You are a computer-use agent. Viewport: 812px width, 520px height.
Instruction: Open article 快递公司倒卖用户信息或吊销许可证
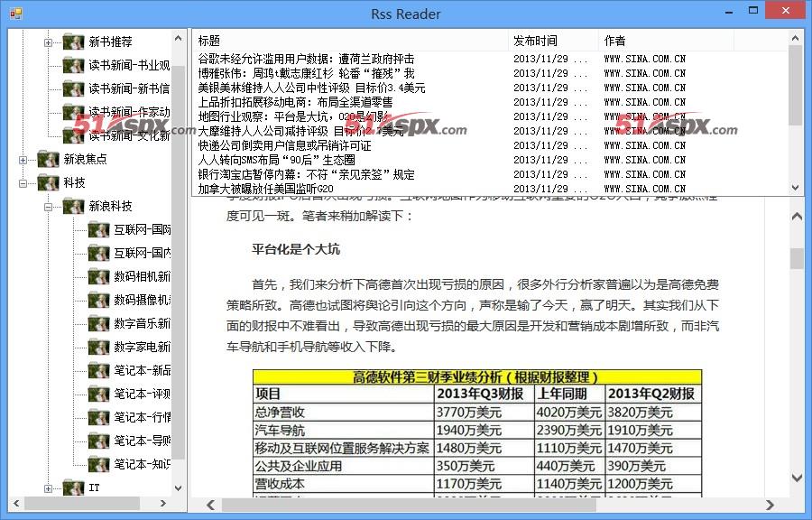[x=284, y=145]
